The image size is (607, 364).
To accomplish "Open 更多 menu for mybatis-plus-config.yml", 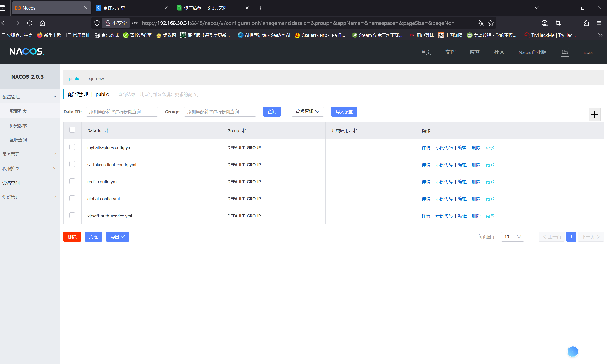I will (x=490, y=147).
